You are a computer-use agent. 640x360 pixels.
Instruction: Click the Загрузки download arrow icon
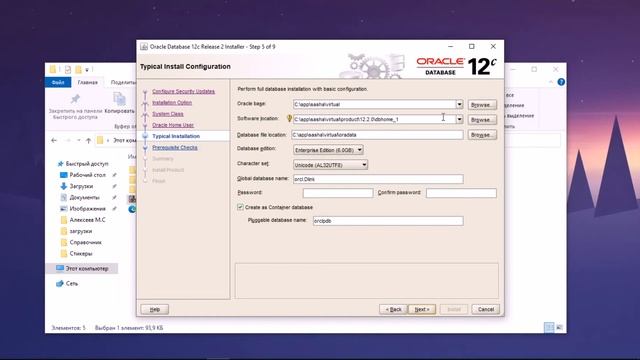pyautogui.click(x=64, y=186)
